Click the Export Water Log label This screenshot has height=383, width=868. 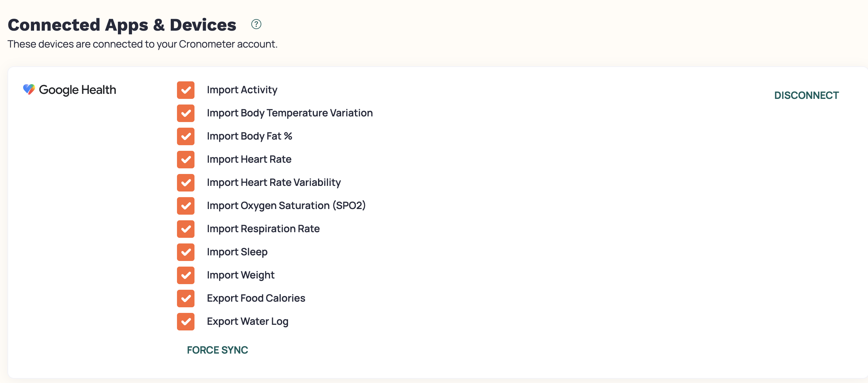[248, 321]
